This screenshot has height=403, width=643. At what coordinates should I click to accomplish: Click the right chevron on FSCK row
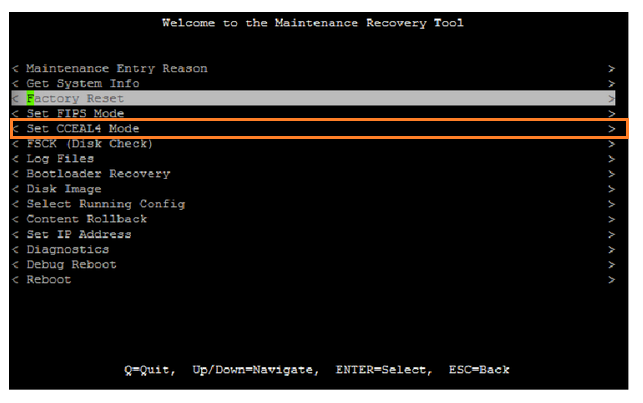(x=611, y=144)
